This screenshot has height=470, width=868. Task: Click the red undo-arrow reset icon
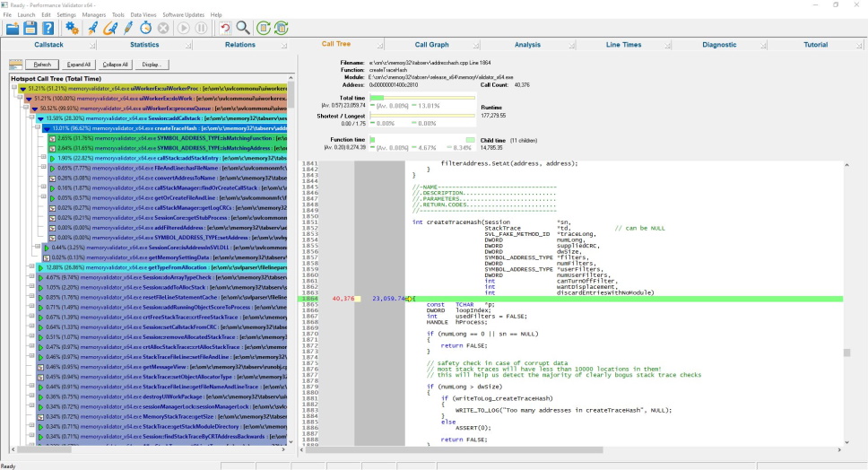pos(225,28)
